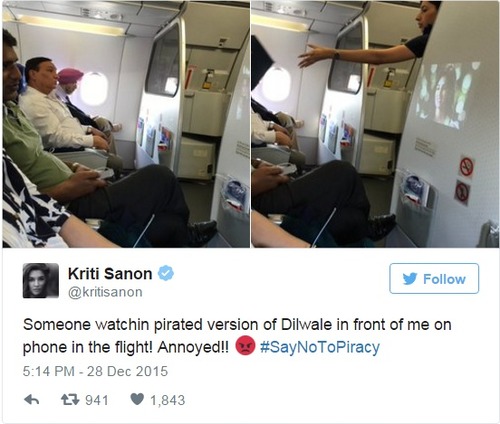View the 1,843 likes count
The image size is (500, 424).
tap(167, 400)
